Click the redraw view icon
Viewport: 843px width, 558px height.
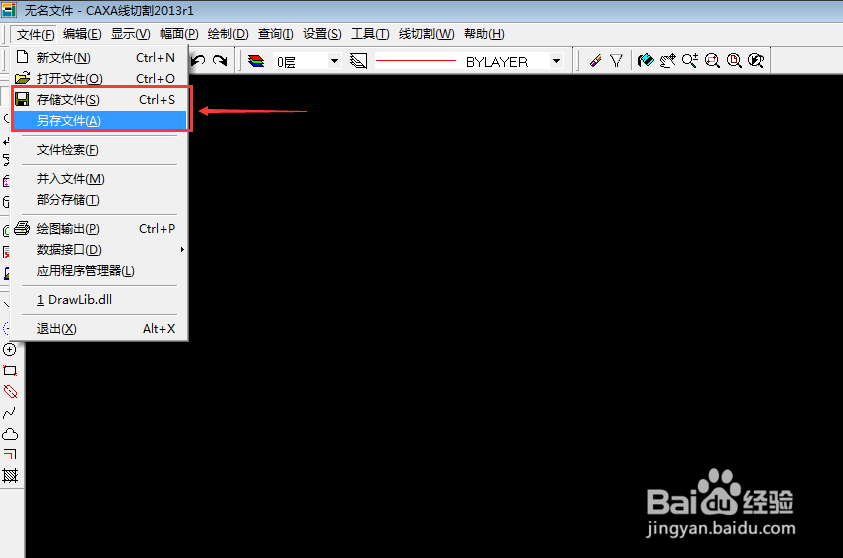pyautogui.click(x=645, y=61)
